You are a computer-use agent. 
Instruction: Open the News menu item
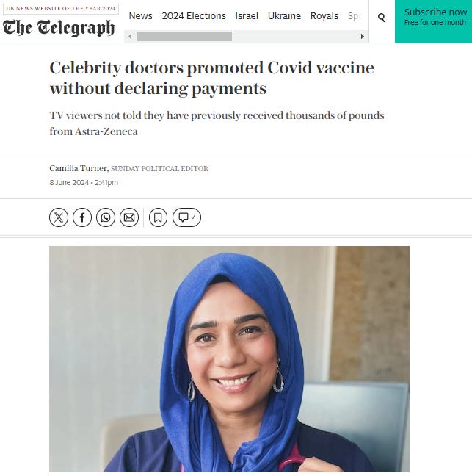click(x=140, y=15)
